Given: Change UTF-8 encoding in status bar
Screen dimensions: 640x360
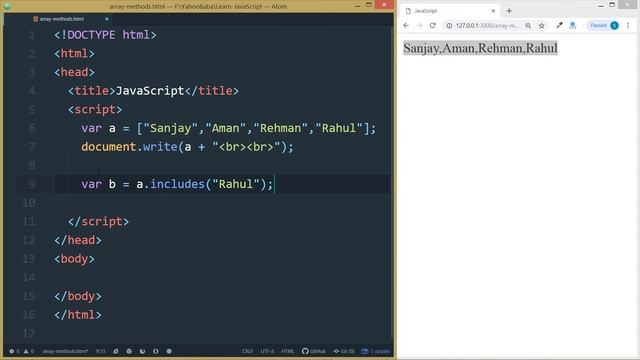Looking at the screenshot, I should pyautogui.click(x=267, y=351).
